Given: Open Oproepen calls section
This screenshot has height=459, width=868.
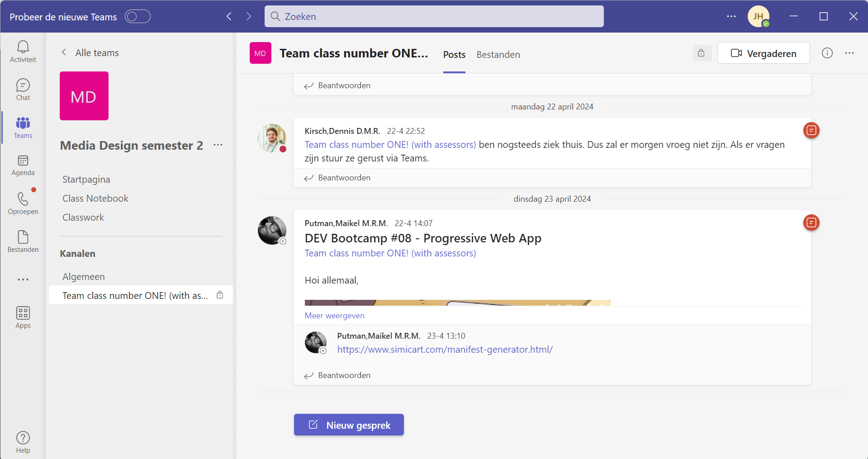Looking at the screenshot, I should point(23,203).
